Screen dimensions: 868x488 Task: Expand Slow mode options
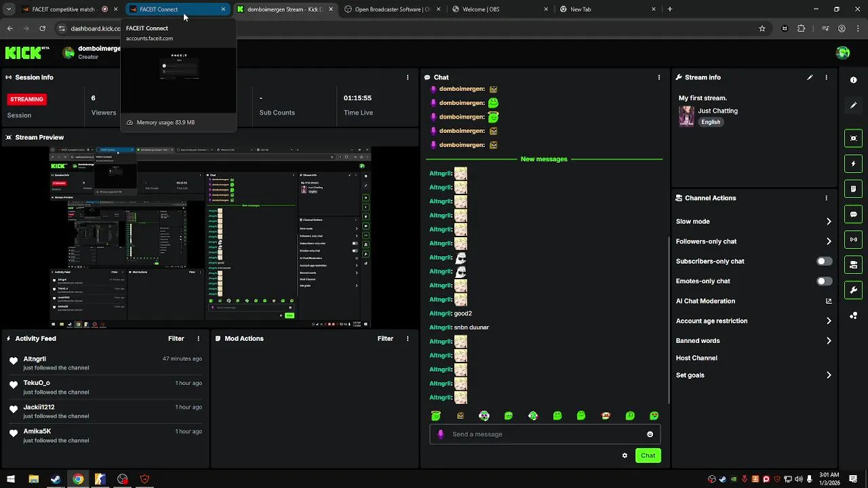(x=829, y=222)
